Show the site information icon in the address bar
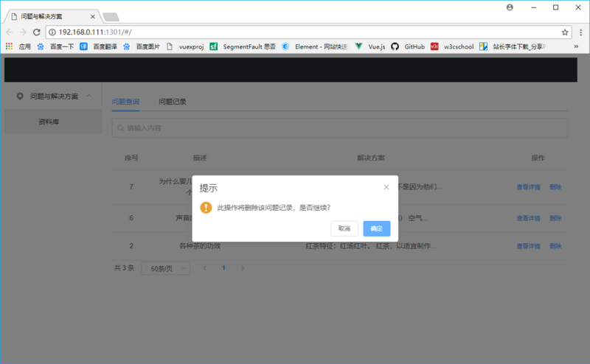The height and width of the screenshot is (364, 590). [x=52, y=32]
